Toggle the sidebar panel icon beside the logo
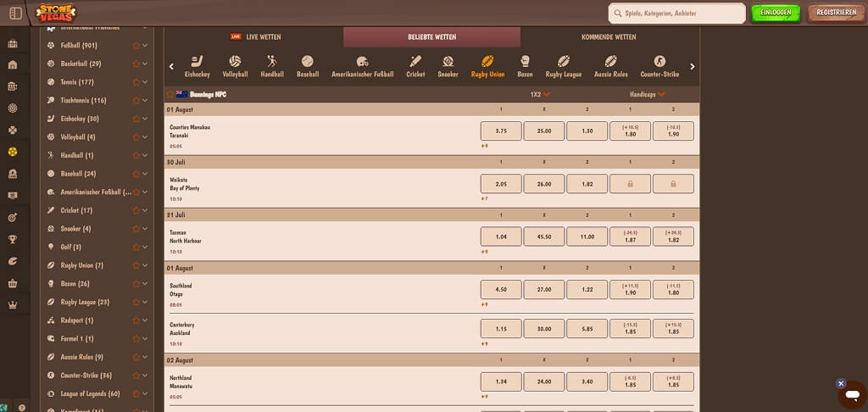The width and height of the screenshot is (868, 412). pyautogui.click(x=16, y=13)
